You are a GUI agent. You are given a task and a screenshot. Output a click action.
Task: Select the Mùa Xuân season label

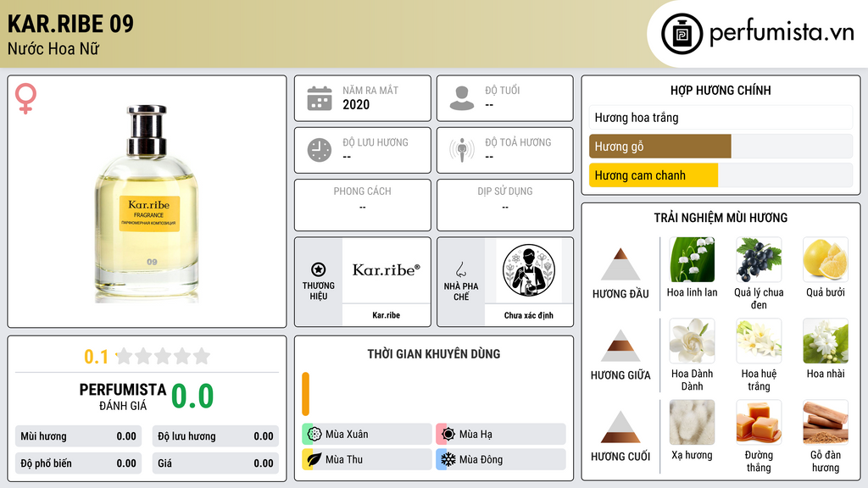coord(347,435)
